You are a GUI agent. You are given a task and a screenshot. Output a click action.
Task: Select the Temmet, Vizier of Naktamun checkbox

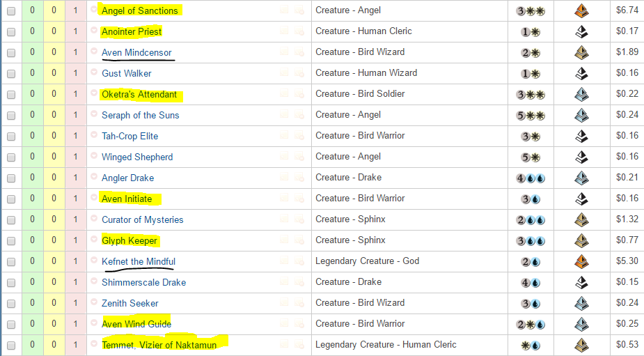(11, 346)
